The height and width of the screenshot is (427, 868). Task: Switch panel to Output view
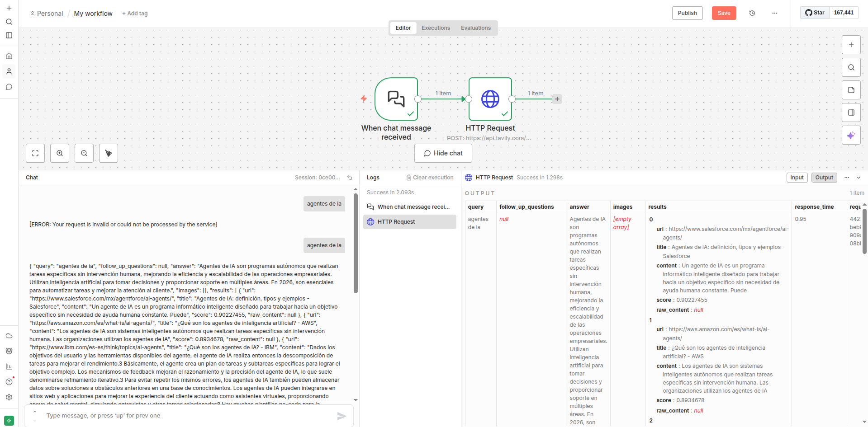(x=824, y=178)
